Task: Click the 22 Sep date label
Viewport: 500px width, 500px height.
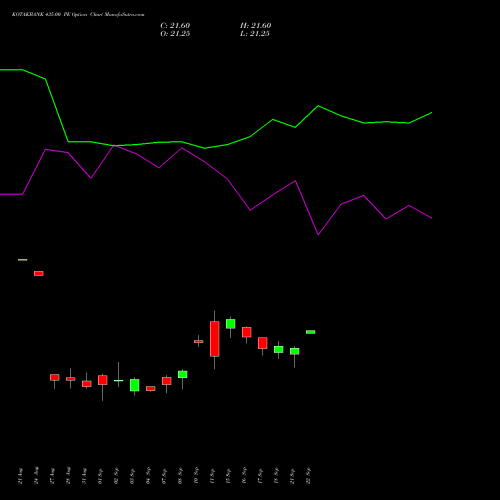Action: point(308,476)
